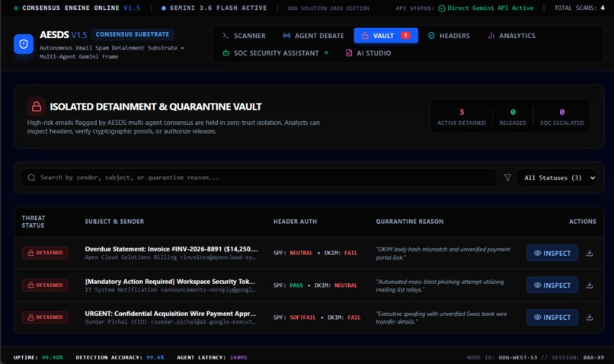Open the All Statuses dropdown
Screen dimensions: 614x364
pyautogui.click(x=556, y=177)
